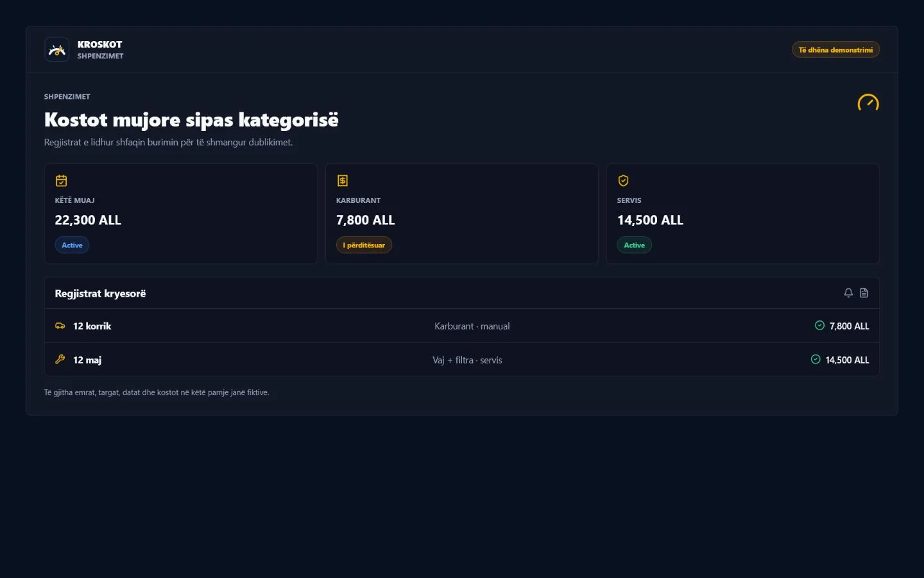Screen dimensions: 924x578
Task: Click the Active badge under 14,500 ALL
Action: pyautogui.click(x=634, y=245)
